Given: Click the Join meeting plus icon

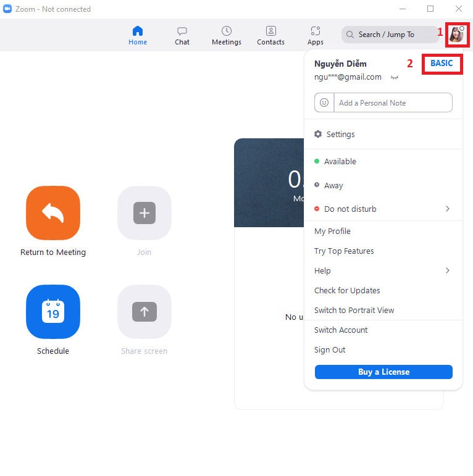Looking at the screenshot, I should tap(144, 213).
